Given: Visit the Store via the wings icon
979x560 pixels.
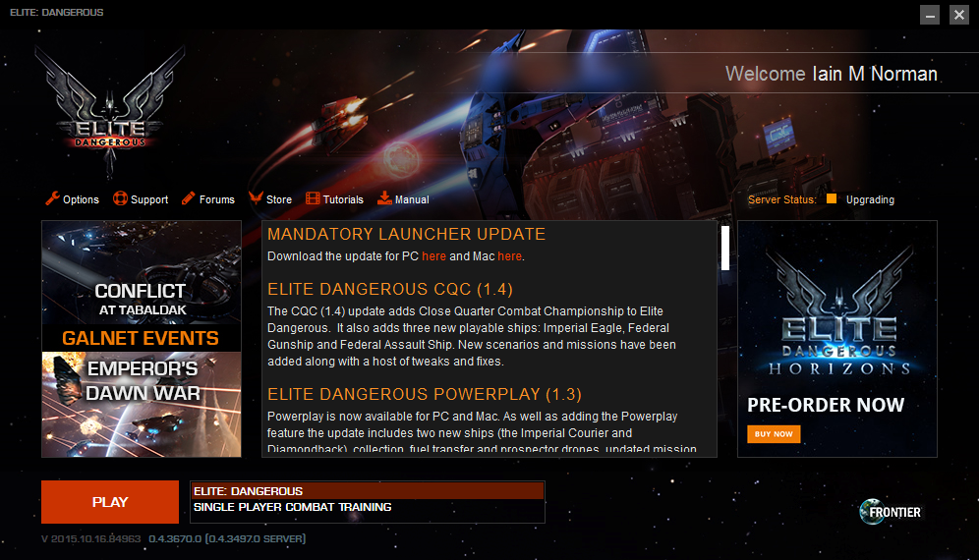Looking at the screenshot, I should pyautogui.click(x=256, y=198).
